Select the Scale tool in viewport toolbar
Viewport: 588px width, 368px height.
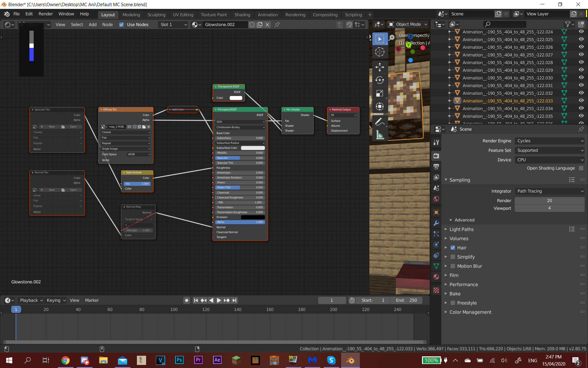pos(380,93)
